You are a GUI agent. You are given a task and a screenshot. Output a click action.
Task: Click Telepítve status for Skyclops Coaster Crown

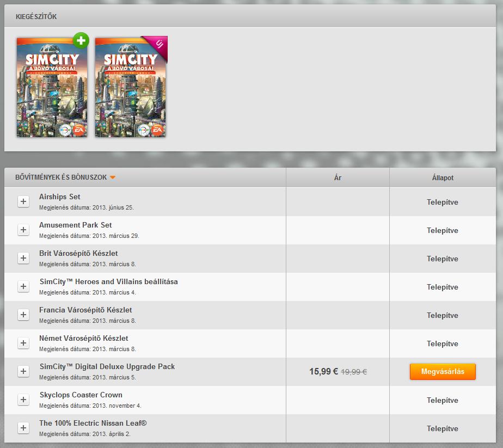click(443, 400)
